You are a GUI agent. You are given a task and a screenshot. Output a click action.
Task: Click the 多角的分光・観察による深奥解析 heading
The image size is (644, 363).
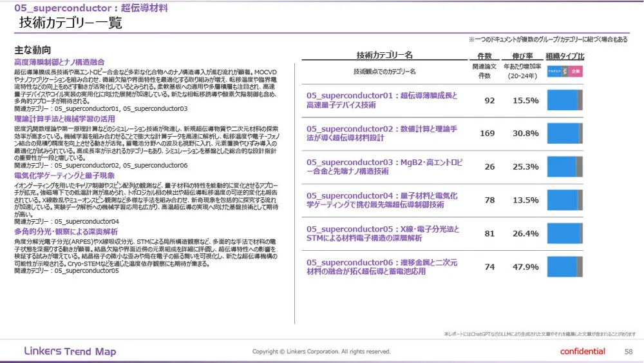tap(66, 232)
